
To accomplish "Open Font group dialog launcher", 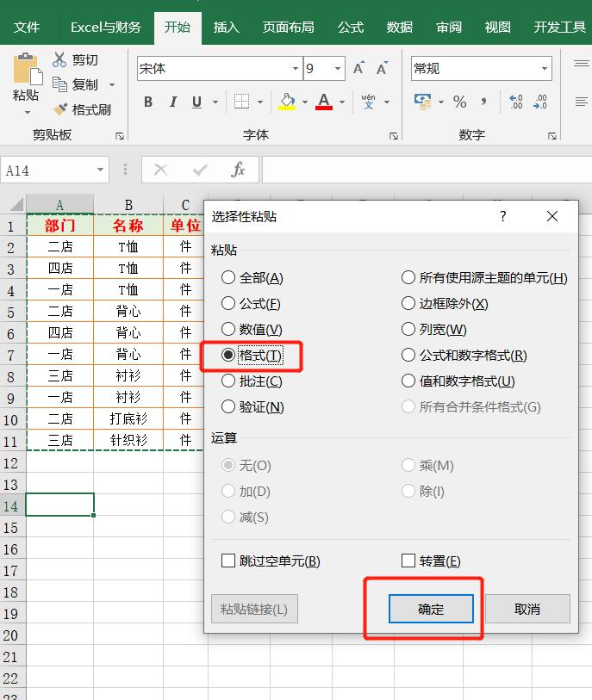I will click(x=394, y=136).
